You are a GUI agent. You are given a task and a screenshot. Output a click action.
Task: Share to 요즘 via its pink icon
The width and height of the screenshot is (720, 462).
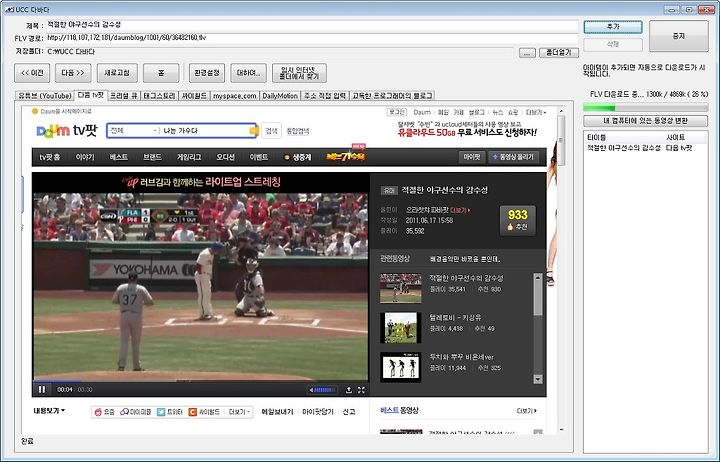coord(98,412)
